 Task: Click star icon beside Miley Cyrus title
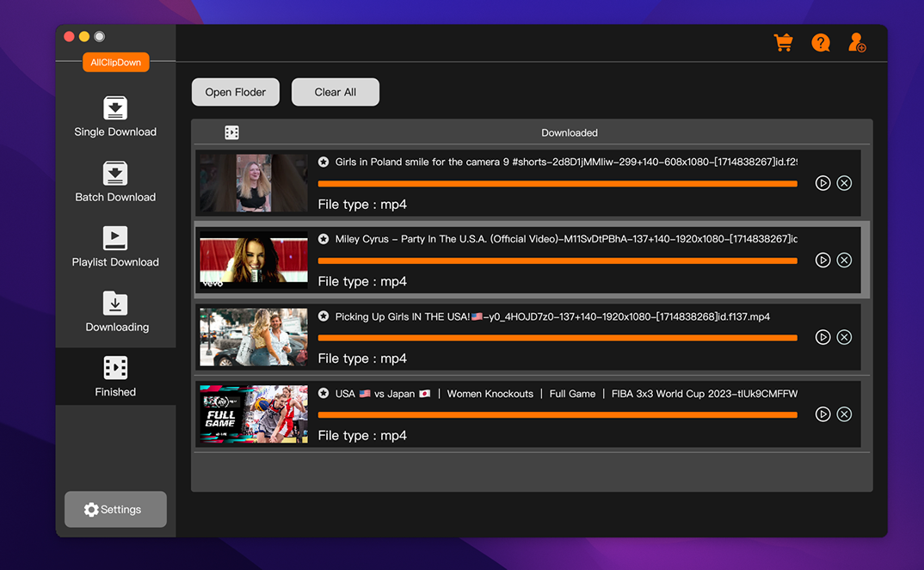tap(323, 239)
